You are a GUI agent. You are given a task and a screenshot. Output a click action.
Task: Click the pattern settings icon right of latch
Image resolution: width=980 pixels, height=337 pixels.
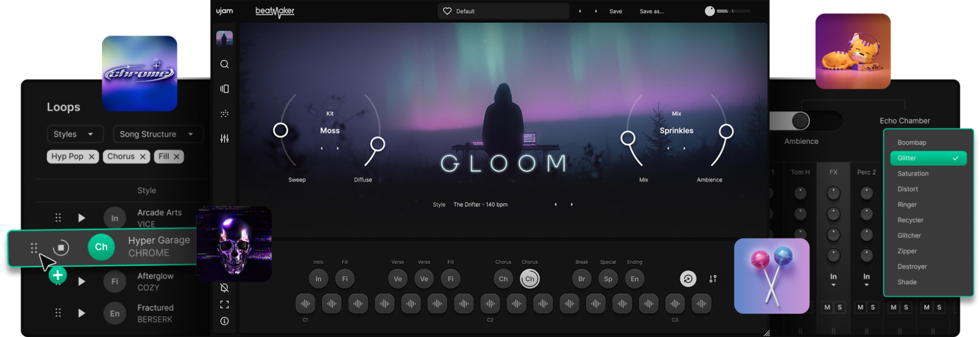713,279
